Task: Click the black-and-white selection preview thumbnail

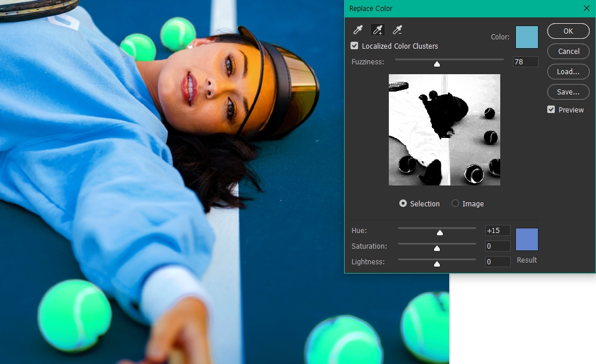Action: click(445, 130)
